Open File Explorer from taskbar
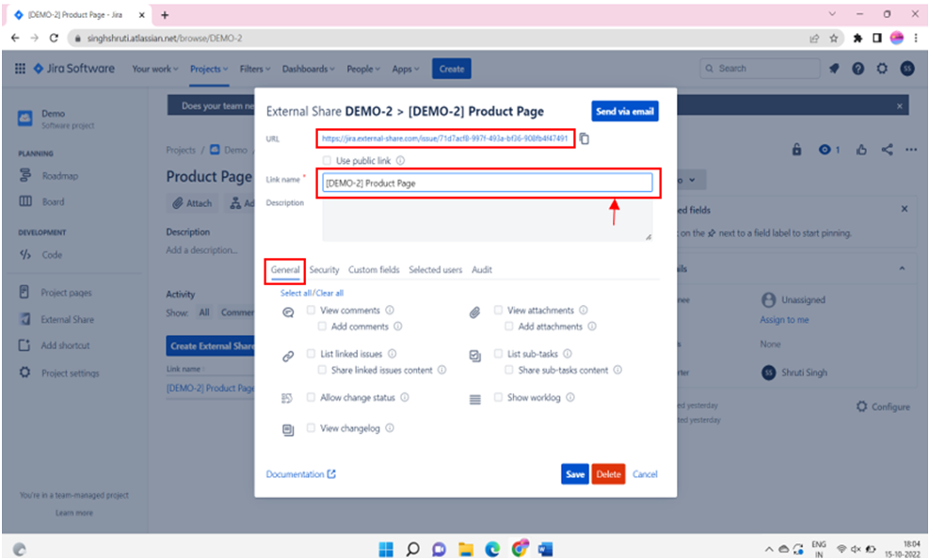This screenshot has height=560, width=930. click(466, 550)
